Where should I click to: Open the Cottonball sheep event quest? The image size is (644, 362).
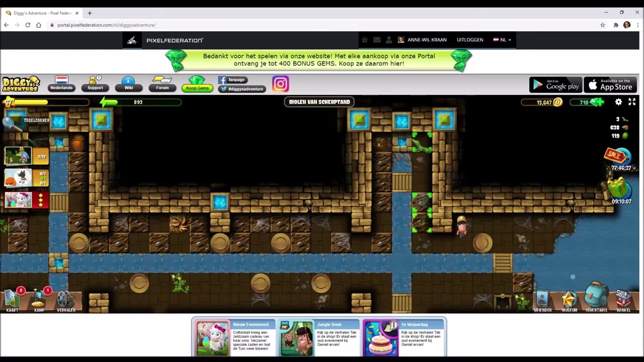point(26,200)
